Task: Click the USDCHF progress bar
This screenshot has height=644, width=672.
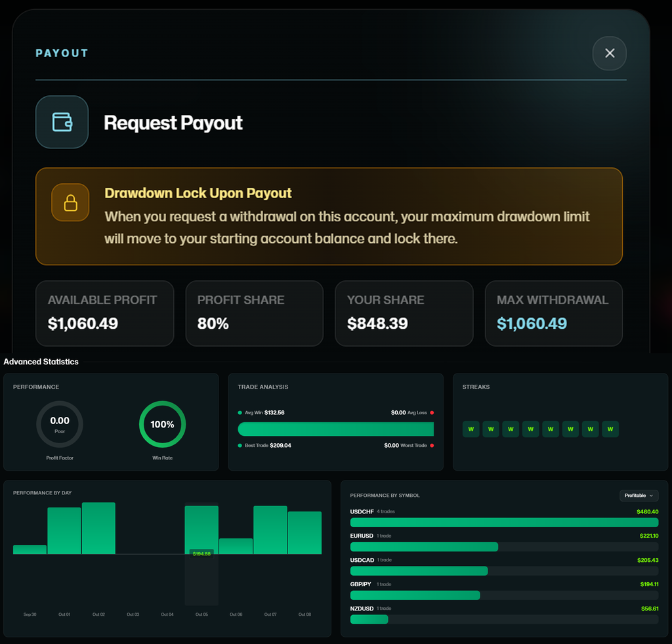Action: (505, 523)
